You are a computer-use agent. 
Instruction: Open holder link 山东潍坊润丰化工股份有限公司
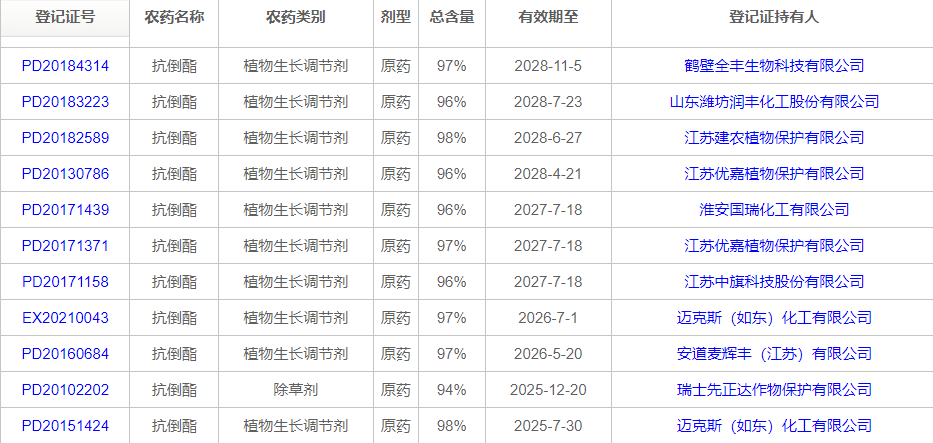pos(774,102)
